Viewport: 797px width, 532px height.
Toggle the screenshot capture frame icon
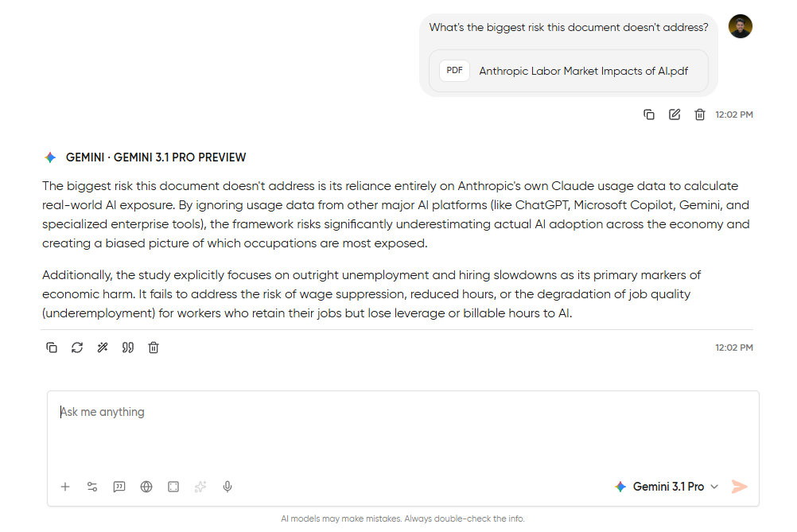(173, 486)
